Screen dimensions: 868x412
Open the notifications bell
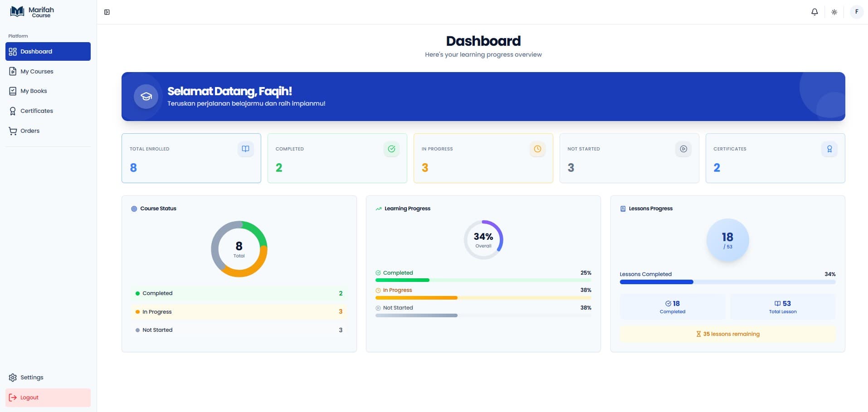coord(814,12)
